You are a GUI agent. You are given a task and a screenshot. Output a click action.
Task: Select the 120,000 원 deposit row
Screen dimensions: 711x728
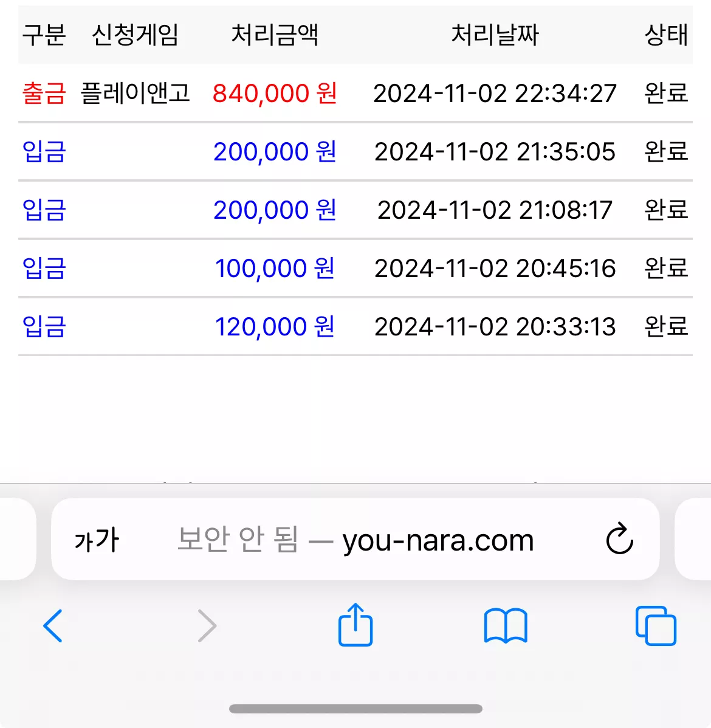pos(355,326)
